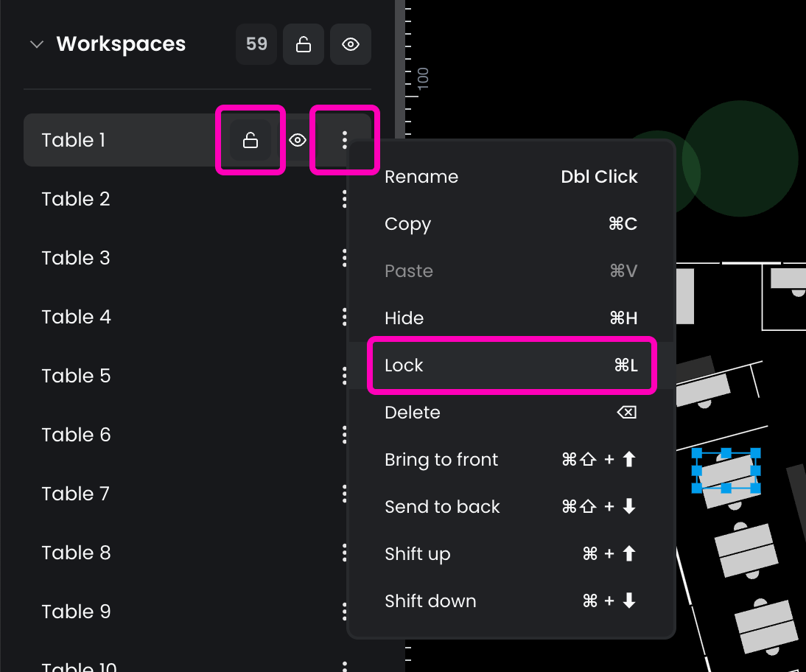Select the Table 9 layer item

[77, 612]
